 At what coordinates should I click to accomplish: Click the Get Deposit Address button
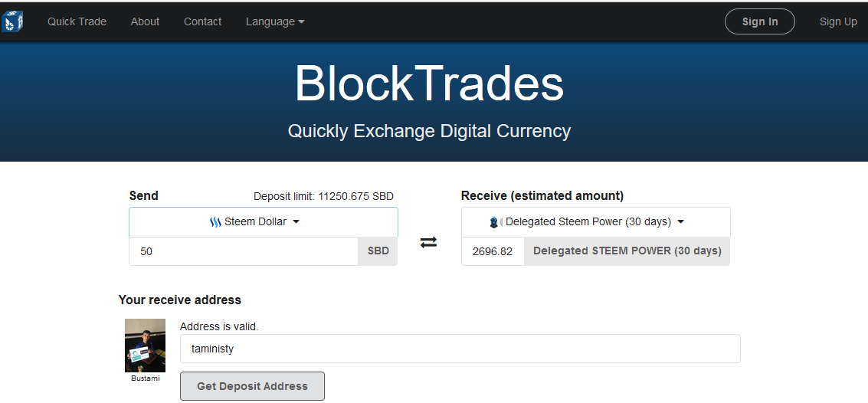click(252, 386)
